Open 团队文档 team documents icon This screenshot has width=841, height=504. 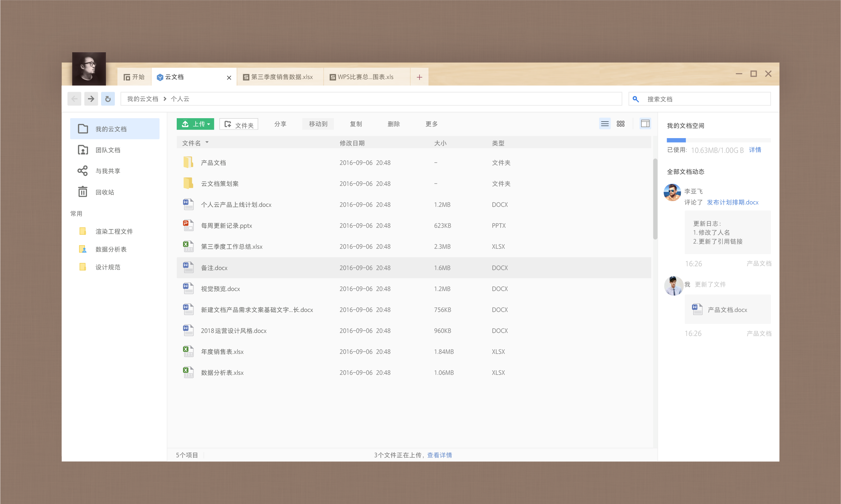pyautogui.click(x=83, y=150)
